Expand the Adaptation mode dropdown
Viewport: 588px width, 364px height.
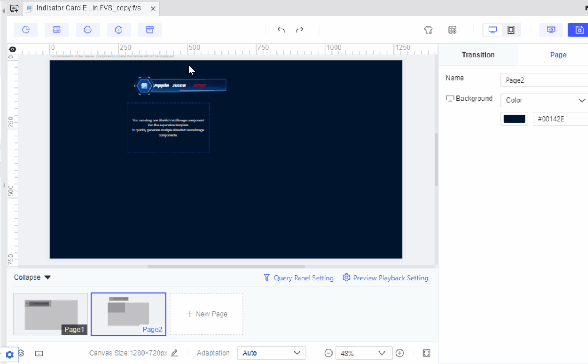click(271, 353)
